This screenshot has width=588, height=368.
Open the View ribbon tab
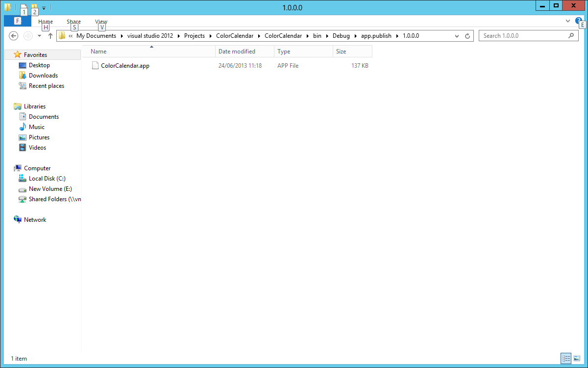(101, 22)
